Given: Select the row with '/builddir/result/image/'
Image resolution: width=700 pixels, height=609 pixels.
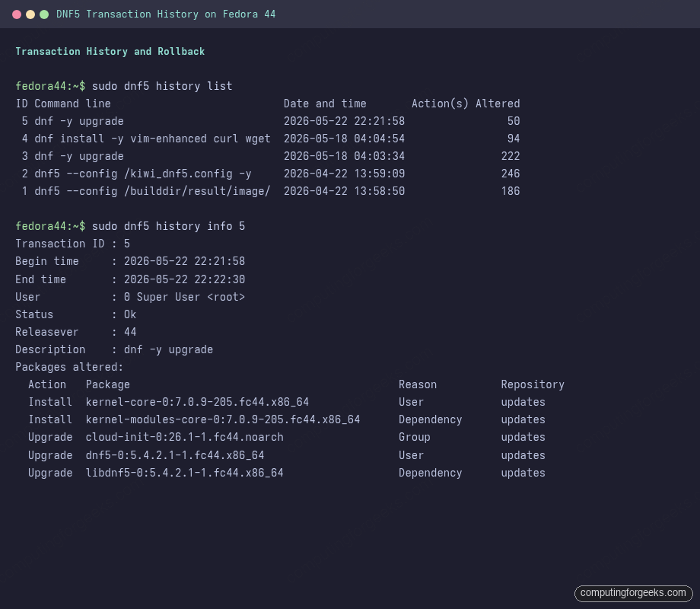Looking at the screenshot, I should (x=268, y=191).
